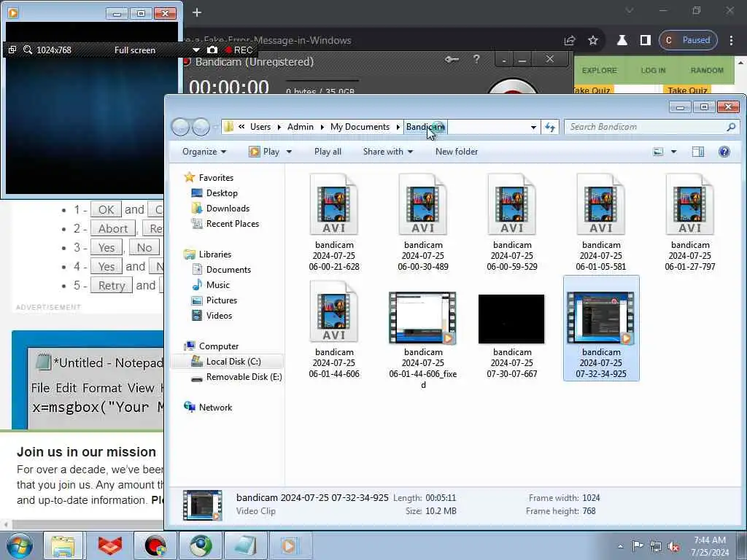Open Chrome three-dot menu
This screenshot has width=747, height=560.
(731, 41)
